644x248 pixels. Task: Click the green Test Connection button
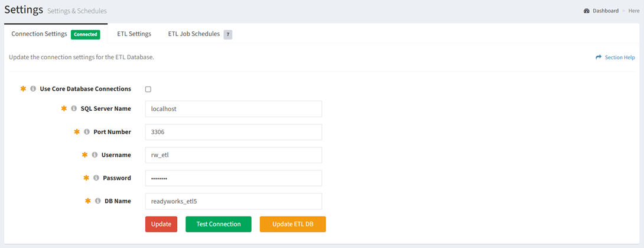(x=218, y=224)
